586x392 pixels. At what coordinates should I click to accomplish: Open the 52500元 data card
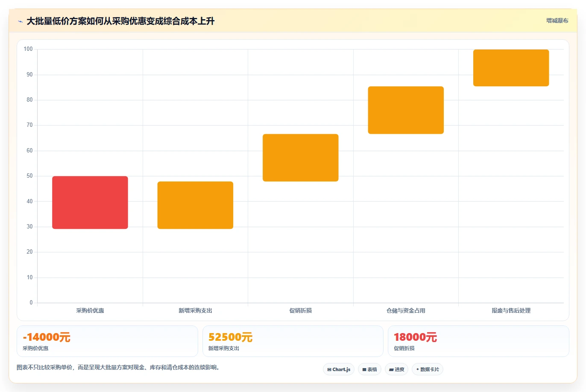point(293,341)
